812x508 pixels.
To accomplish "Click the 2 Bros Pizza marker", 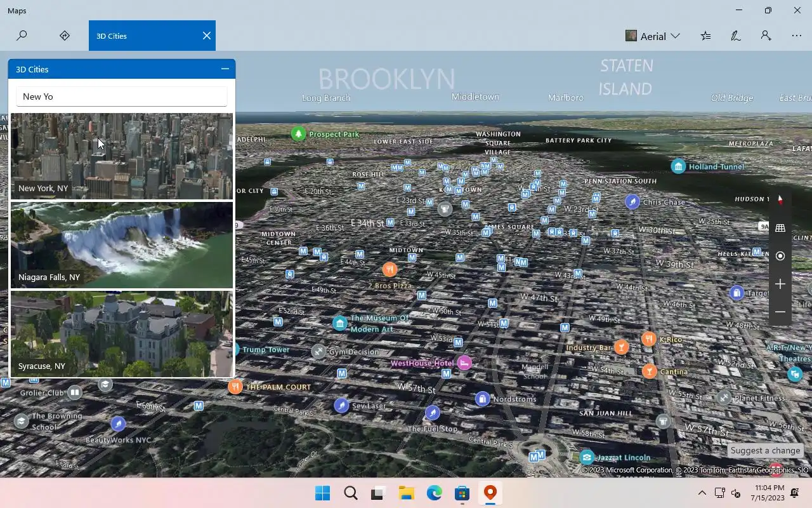I will (390, 269).
